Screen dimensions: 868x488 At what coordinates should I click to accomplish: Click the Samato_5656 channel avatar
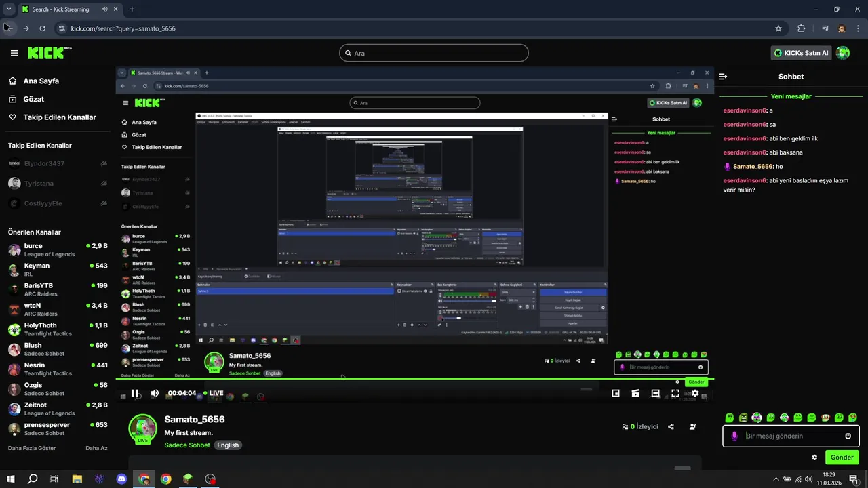point(142,428)
